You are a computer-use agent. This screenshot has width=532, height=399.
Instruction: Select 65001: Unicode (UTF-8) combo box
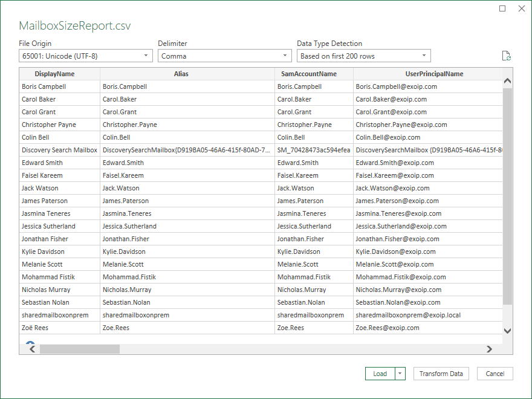(85, 55)
